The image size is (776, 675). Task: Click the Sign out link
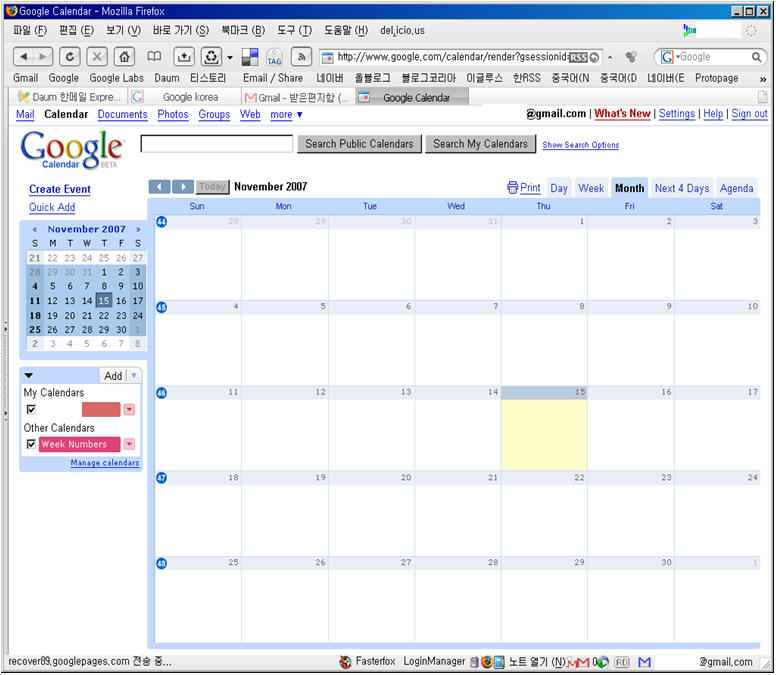pos(749,114)
